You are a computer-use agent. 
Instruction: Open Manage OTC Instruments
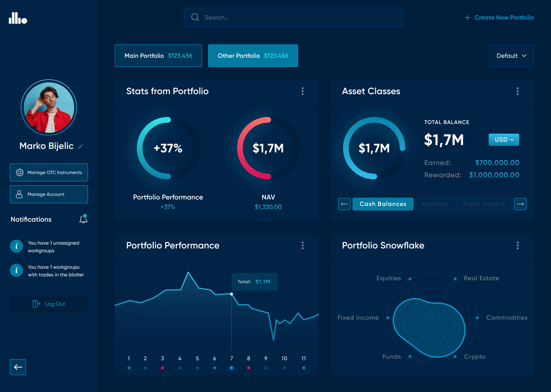(x=49, y=172)
